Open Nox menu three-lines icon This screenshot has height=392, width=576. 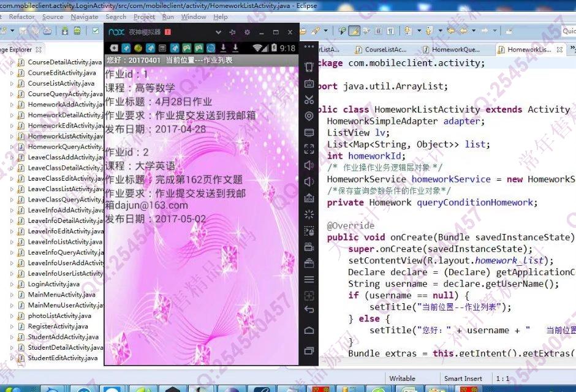click(x=309, y=279)
